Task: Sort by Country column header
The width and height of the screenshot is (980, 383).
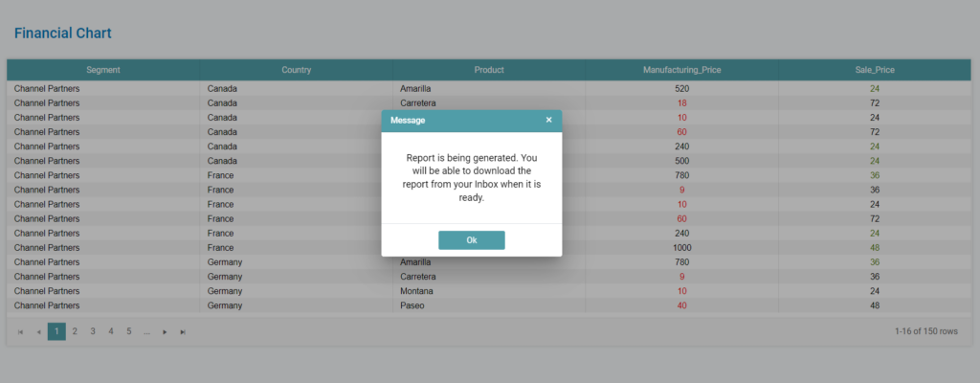Action: click(296, 70)
